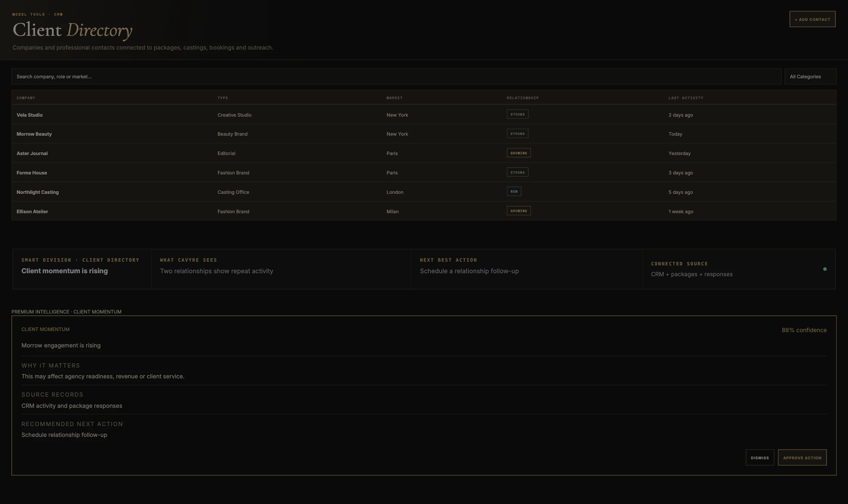The height and width of the screenshot is (504, 848).
Task: Click the Casting Office type cell
Action: click(233, 192)
